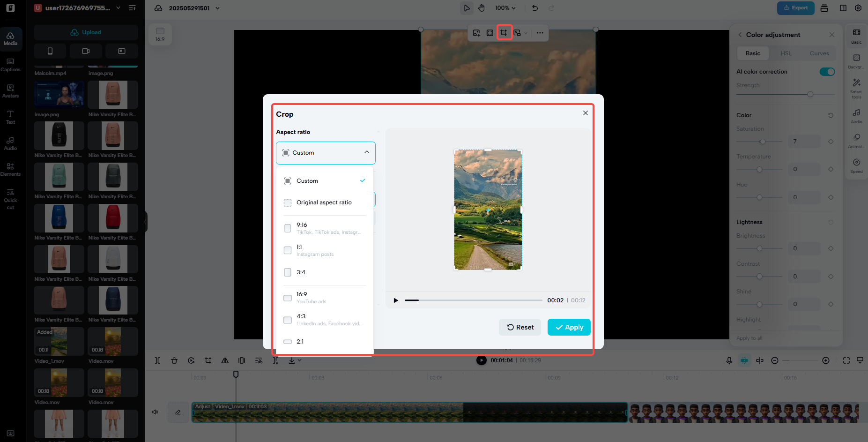The width and height of the screenshot is (868, 442).
Task: Click the add-image icon in floating canvas toolbar
Action: (x=476, y=33)
